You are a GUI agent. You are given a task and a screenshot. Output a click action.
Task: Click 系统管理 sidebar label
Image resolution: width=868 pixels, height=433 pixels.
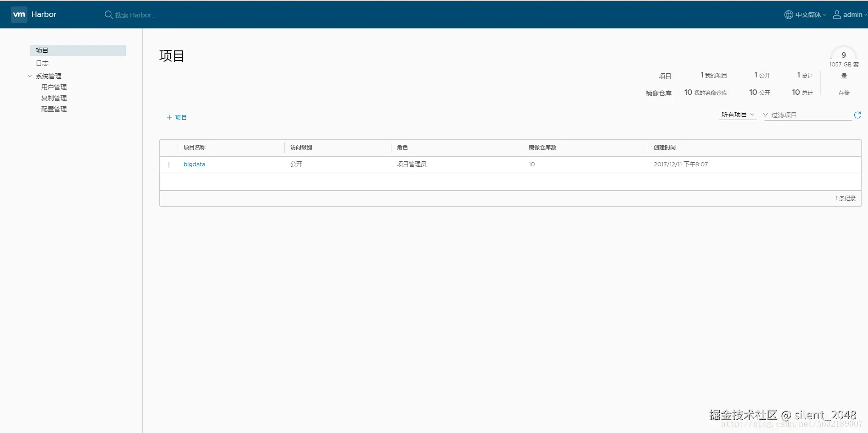[49, 76]
